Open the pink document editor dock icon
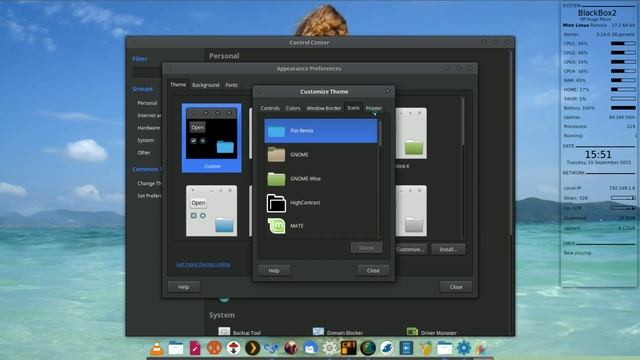 point(195,348)
